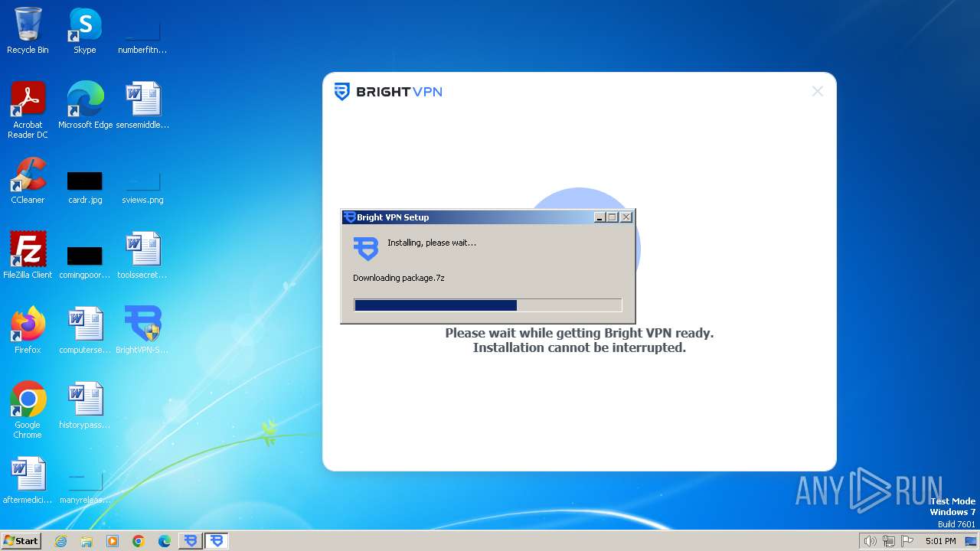The image size is (980, 551).
Task: Switch to the first Bright VPN taskbar item
Action: [x=191, y=541]
